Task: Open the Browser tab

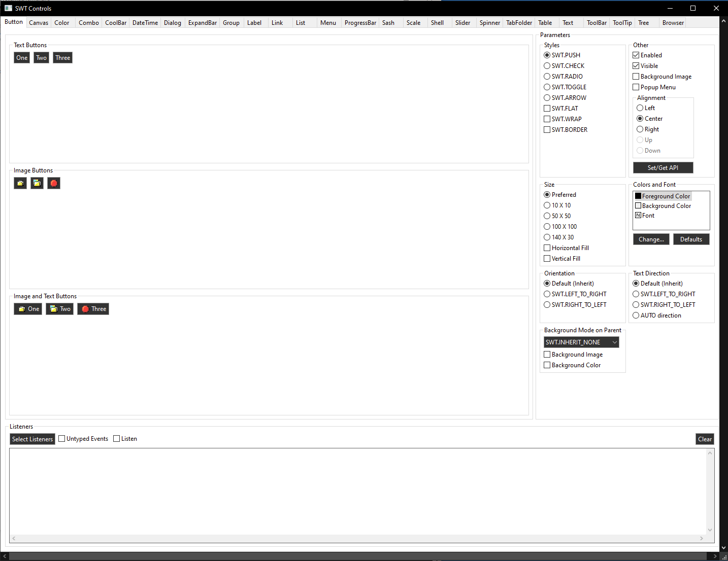Action: 673,23
